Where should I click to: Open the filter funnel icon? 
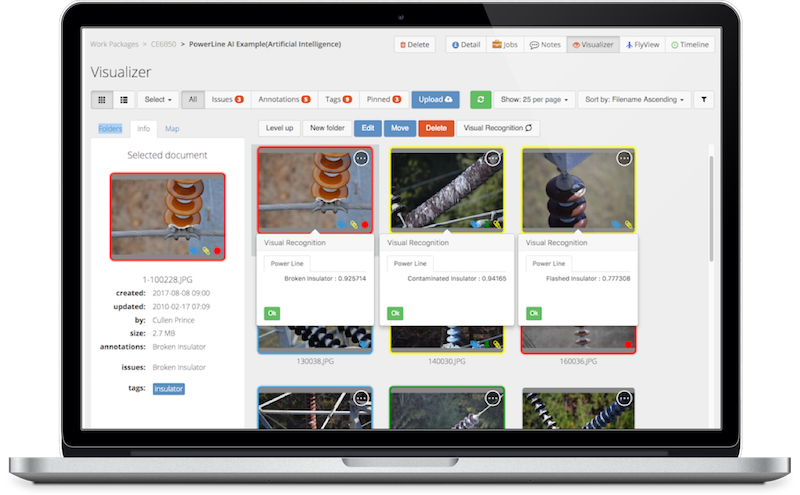click(x=704, y=100)
